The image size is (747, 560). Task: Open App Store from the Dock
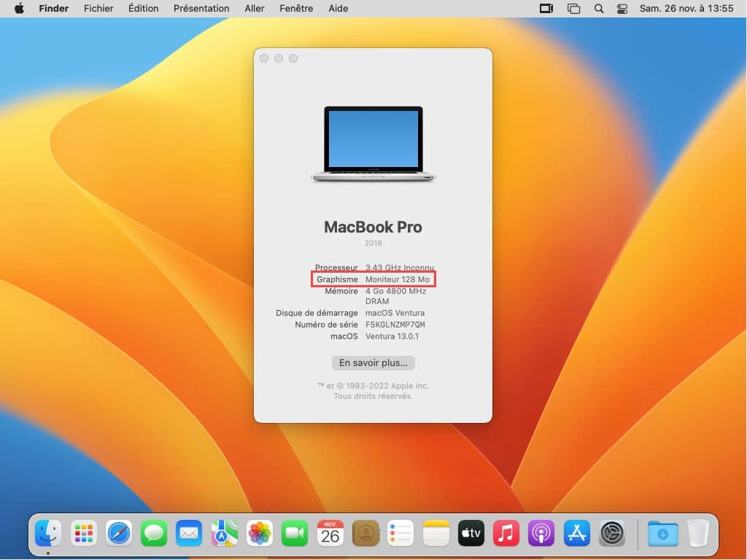[577, 533]
